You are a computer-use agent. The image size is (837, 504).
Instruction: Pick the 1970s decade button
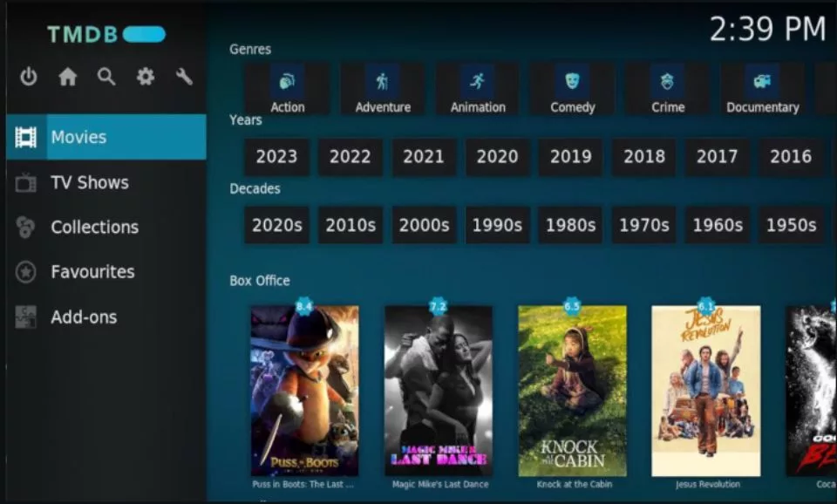tap(644, 225)
